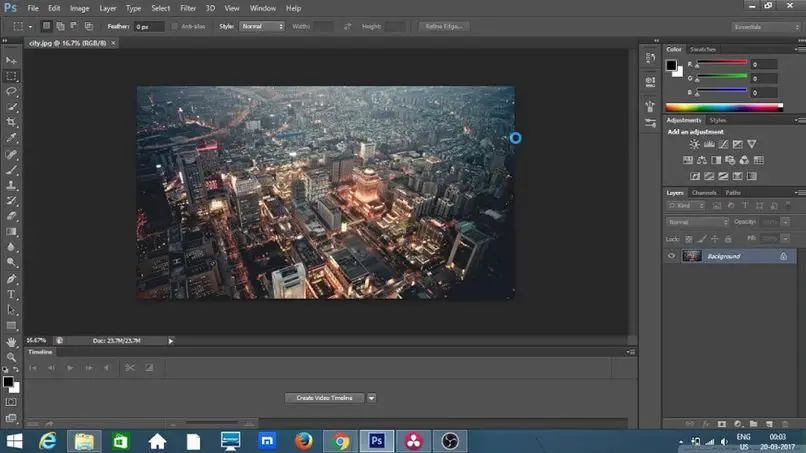806x453 pixels.
Task: Click the foreground color swatch in Color panel
Action: pos(672,65)
